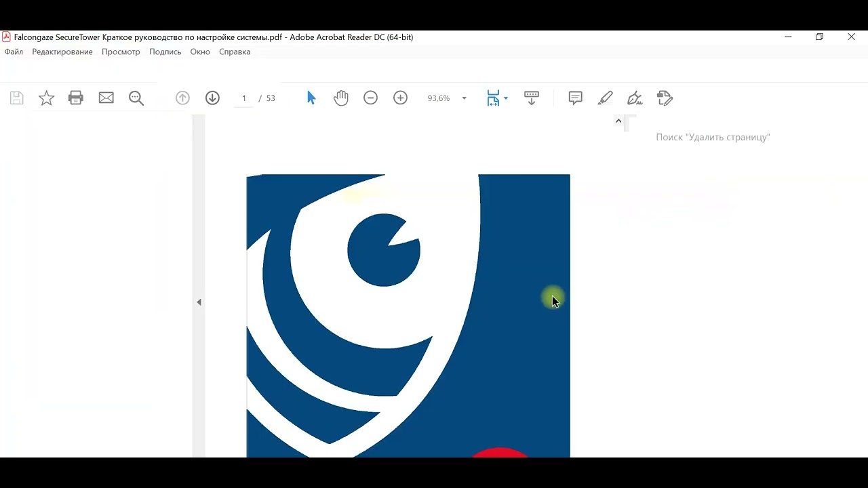
Task: Open the more tools icon
Action: pyautogui.click(x=665, y=98)
